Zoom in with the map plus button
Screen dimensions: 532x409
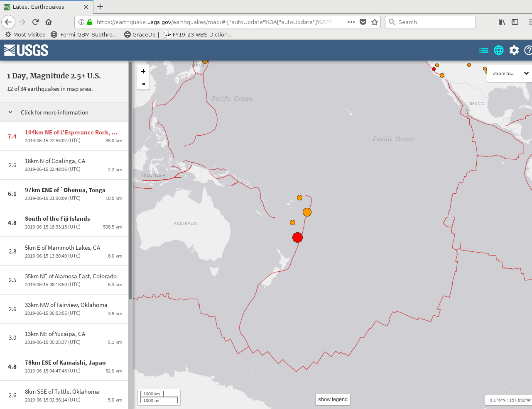[x=143, y=71]
